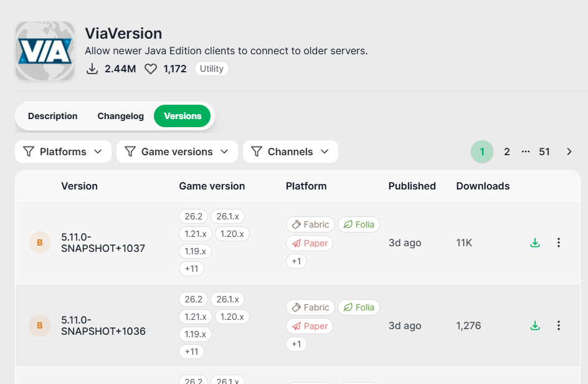Click the download count icon beside 2.44M
This screenshot has height=384, width=588.
(x=92, y=69)
